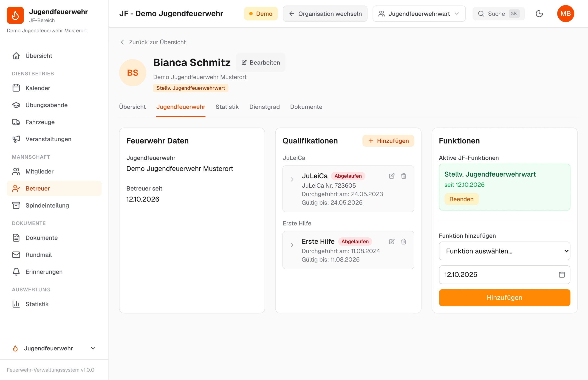This screenshot has height=380, width=588.
Task: Click Bearbeiten next to Bianca Schmitz
Action: pos(261,63)
